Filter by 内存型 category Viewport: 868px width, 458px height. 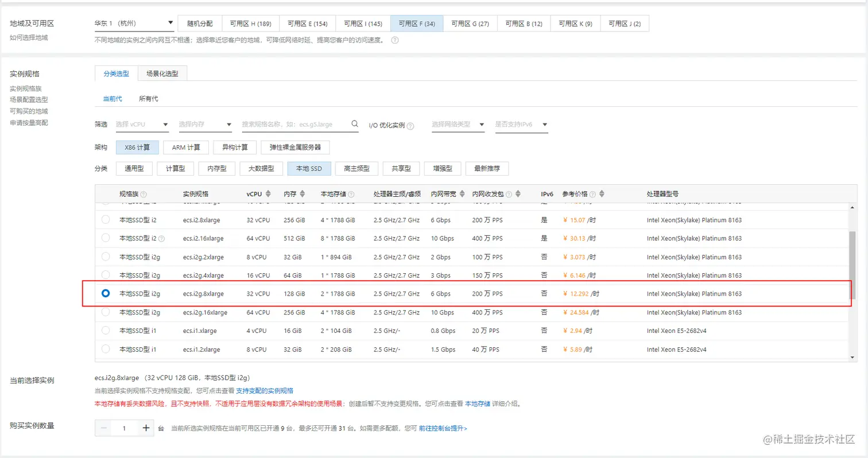point(216,169)
